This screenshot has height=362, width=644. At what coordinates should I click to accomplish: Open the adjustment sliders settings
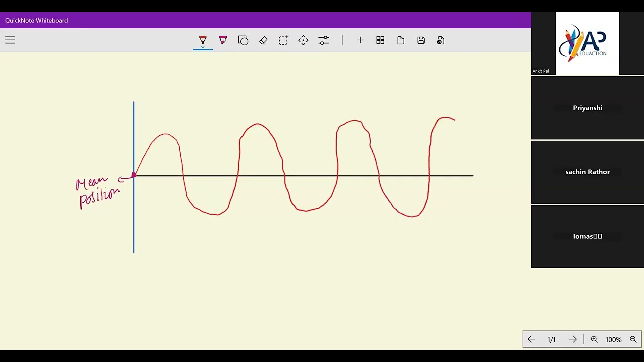pyautogui.click(x=324, y=40)
